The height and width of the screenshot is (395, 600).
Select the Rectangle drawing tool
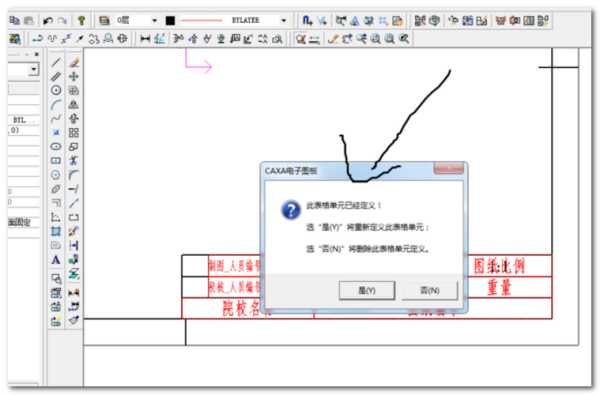(x=56, y=161)
